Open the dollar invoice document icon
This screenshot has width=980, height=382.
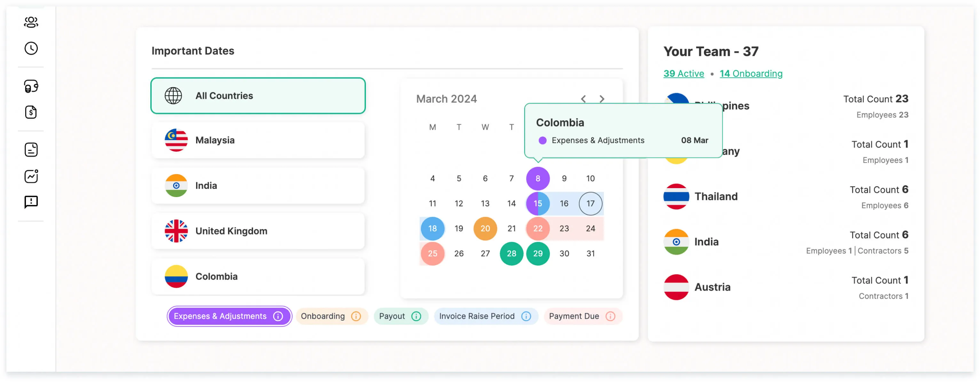[x=31, y=112]
